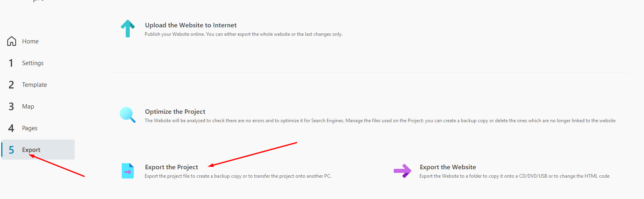Click step number 1 beside Settings
Viewport: 644px width, 199px height.
click(11, 63)
